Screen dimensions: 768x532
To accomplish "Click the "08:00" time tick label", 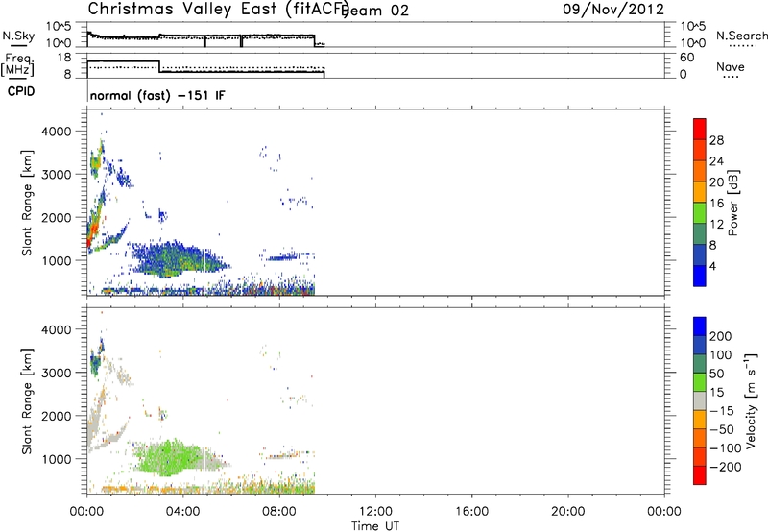I will point(279,512).
